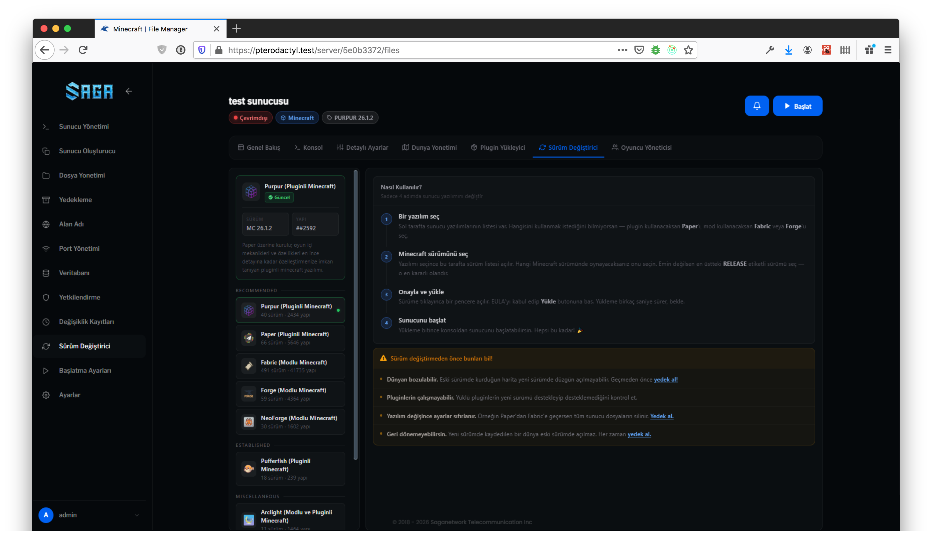
Task: Expand the admin user menu chevron
Action: (x=137, y=515)
